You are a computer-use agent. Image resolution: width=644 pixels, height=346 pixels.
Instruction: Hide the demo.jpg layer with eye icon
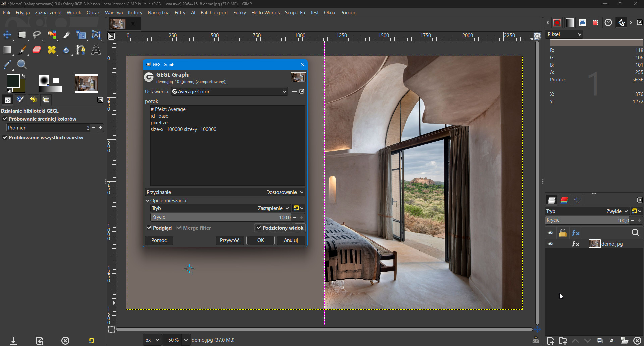coord(551,244)
